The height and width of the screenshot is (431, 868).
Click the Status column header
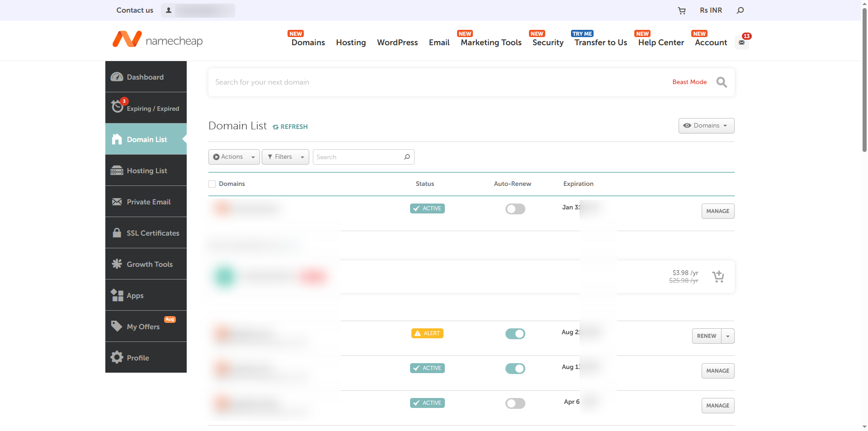coord(425,184)
